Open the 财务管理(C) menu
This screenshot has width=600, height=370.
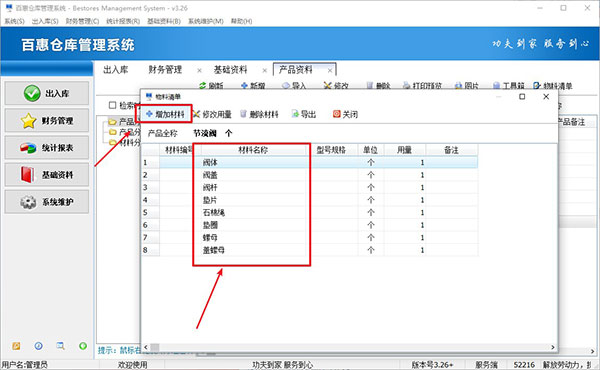click(x=82, y=21)
